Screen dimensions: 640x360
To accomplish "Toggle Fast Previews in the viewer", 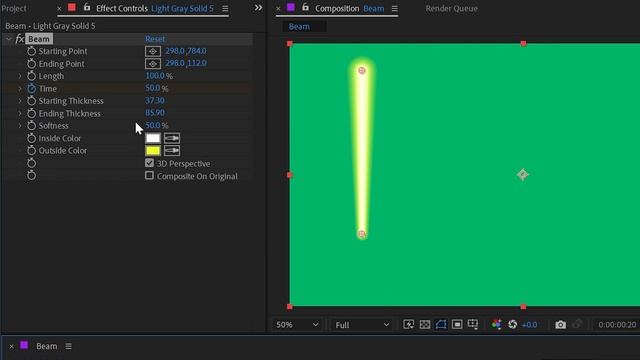I will [x=408, y=324].
